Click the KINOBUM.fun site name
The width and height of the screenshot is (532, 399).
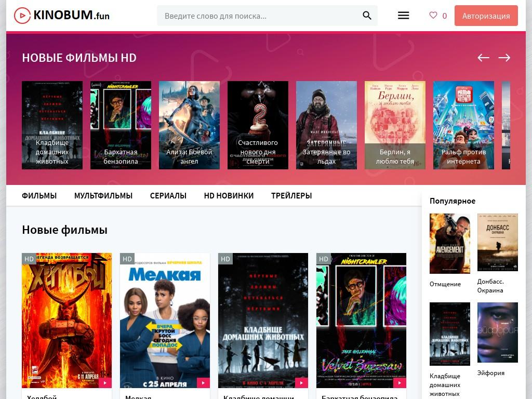[71, 15]
